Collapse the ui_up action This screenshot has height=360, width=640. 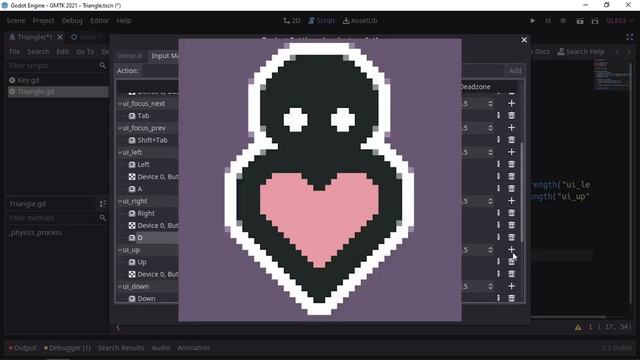[120, 250]
